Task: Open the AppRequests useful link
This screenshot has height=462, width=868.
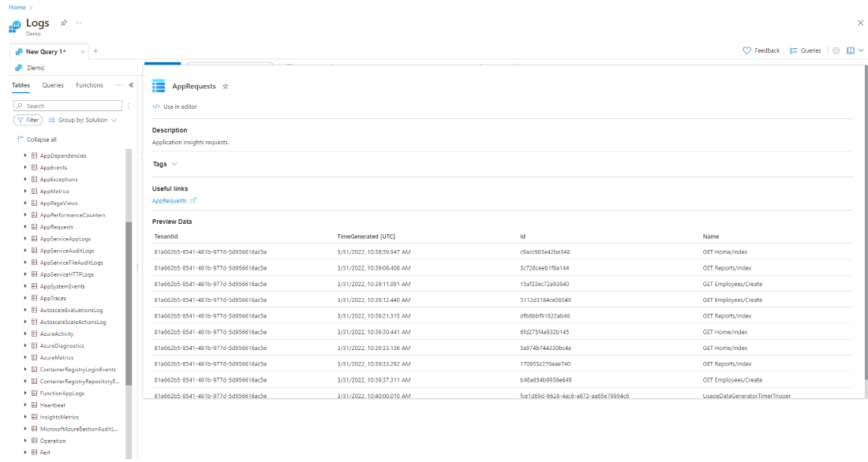Action: (170, 201)
